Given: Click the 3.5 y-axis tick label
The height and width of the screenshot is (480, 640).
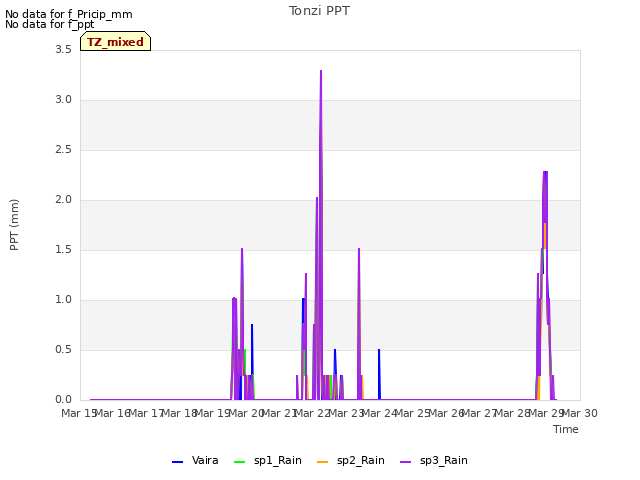Looking at the screenshot, I should click(63, 50).
